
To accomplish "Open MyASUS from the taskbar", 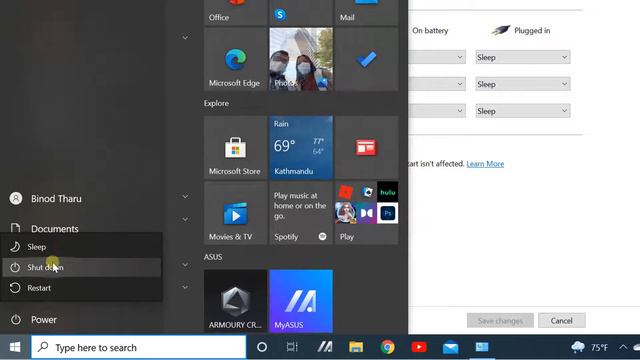I will click(x=324, y=347).
